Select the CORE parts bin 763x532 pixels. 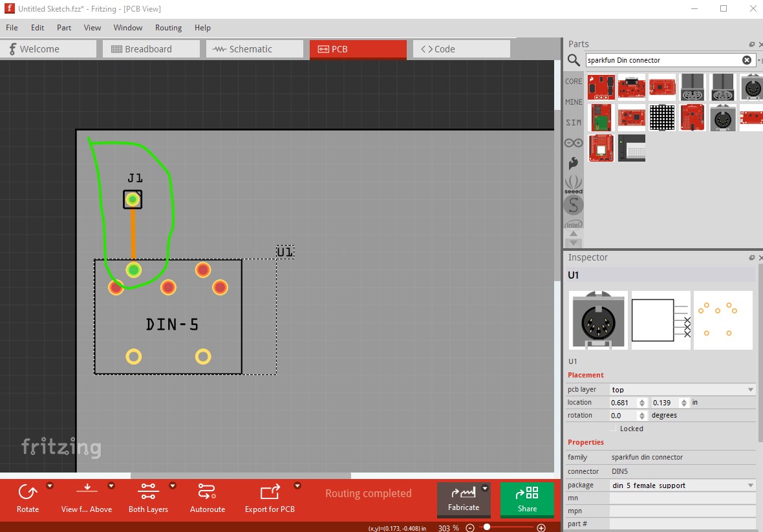pyautogui.click(x=574, y=81)
